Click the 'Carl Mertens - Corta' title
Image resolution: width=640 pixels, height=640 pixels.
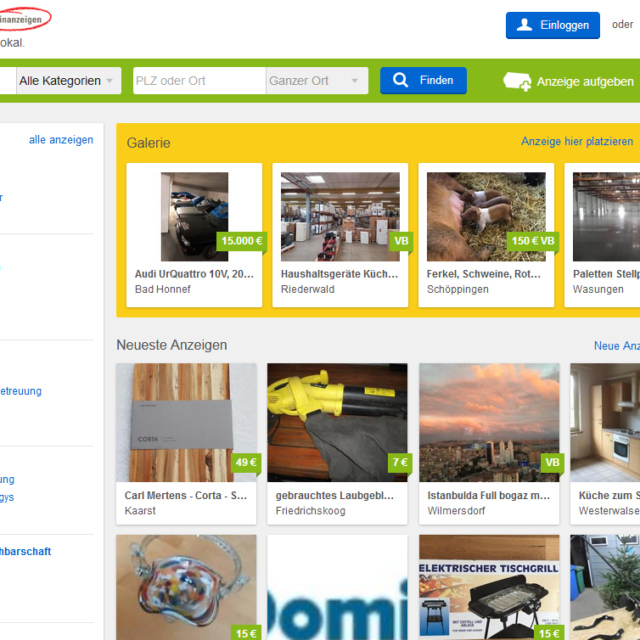coord(186,496)
